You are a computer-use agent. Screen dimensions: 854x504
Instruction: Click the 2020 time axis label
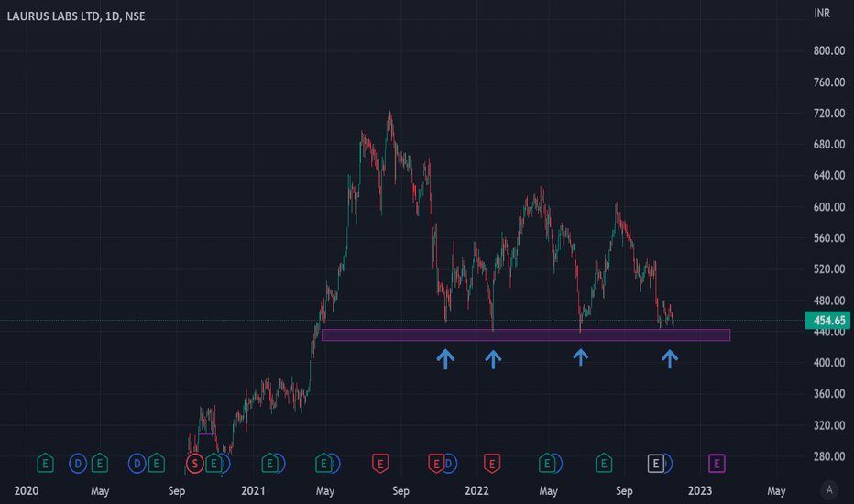coord(27,491)
